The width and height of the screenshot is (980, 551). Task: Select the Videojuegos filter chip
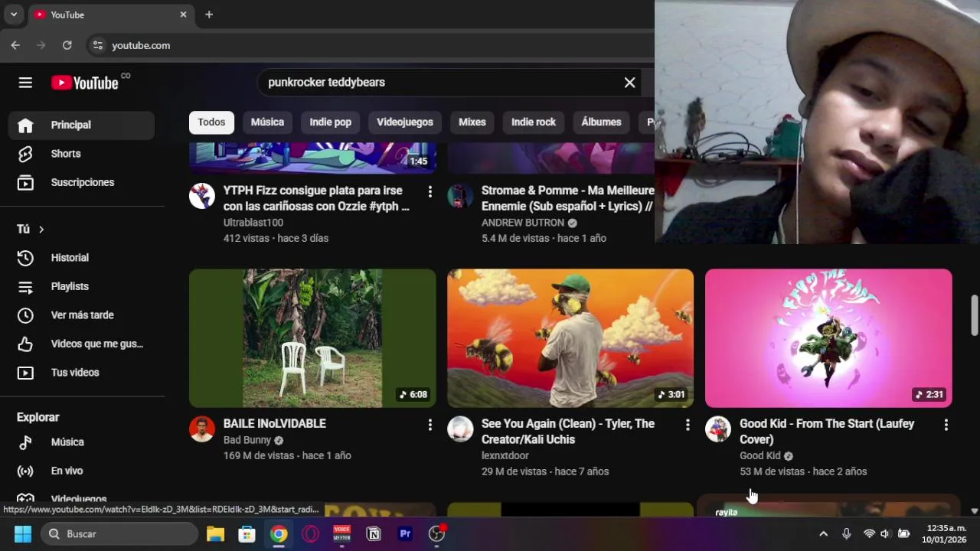[x=405, y=122]
